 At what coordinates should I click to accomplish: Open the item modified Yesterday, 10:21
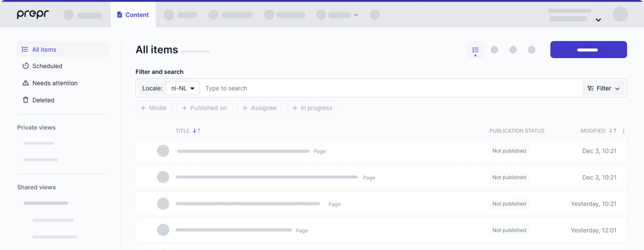click(381, 204)
